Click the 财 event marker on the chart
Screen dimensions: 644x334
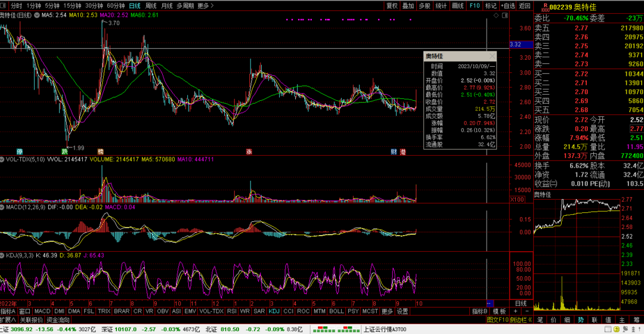coord(394,151)
